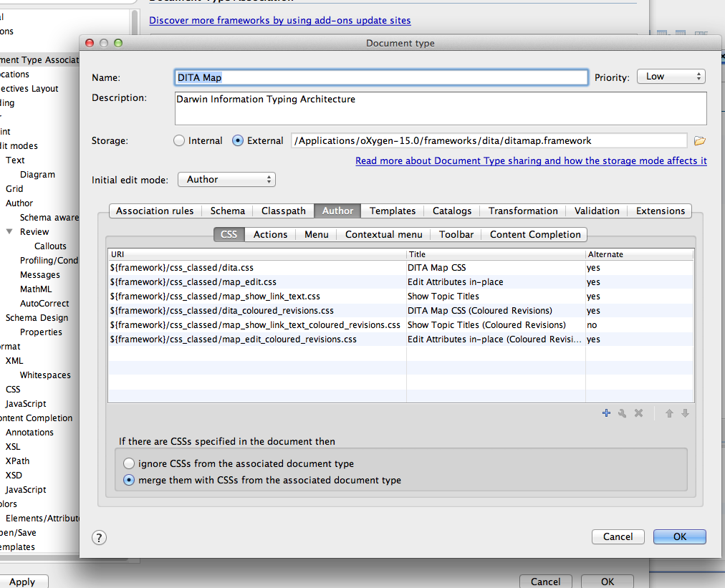Select the Internal storage radio button

[179, 141]
